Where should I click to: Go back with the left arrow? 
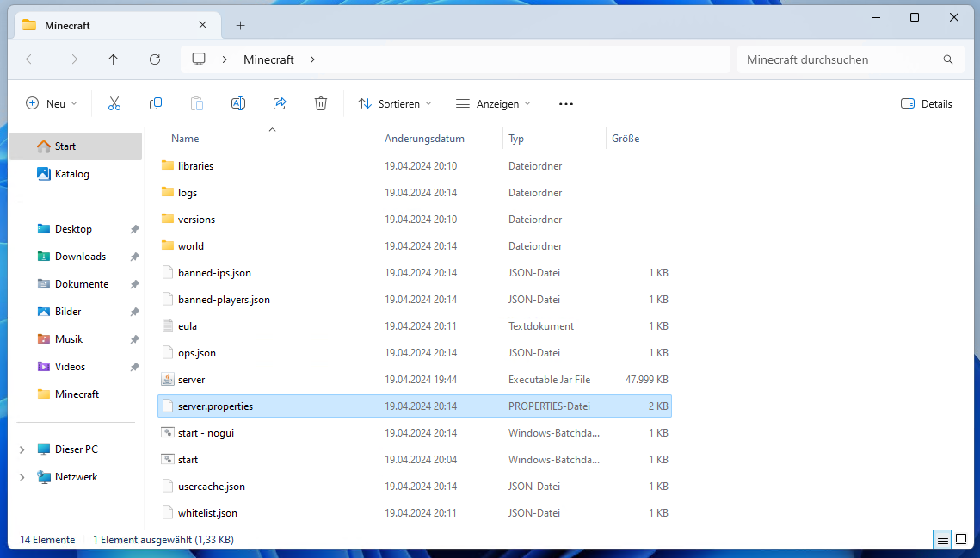pos(31,59)
